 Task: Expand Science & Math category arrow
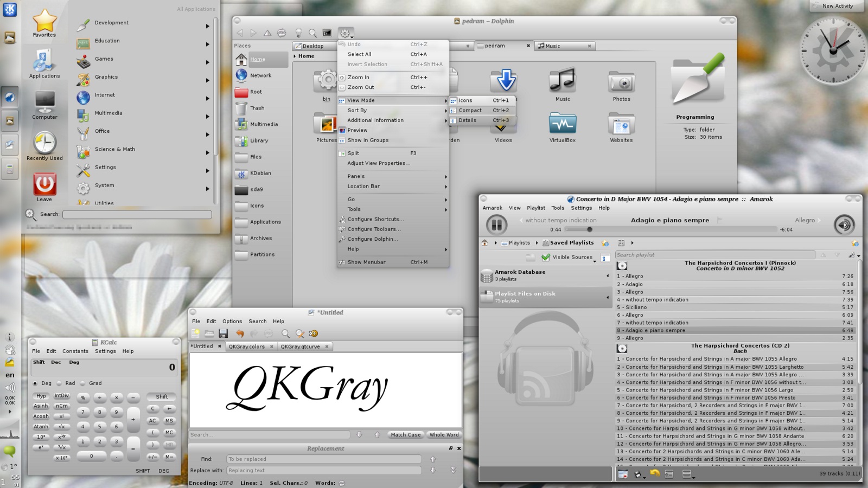207,153
